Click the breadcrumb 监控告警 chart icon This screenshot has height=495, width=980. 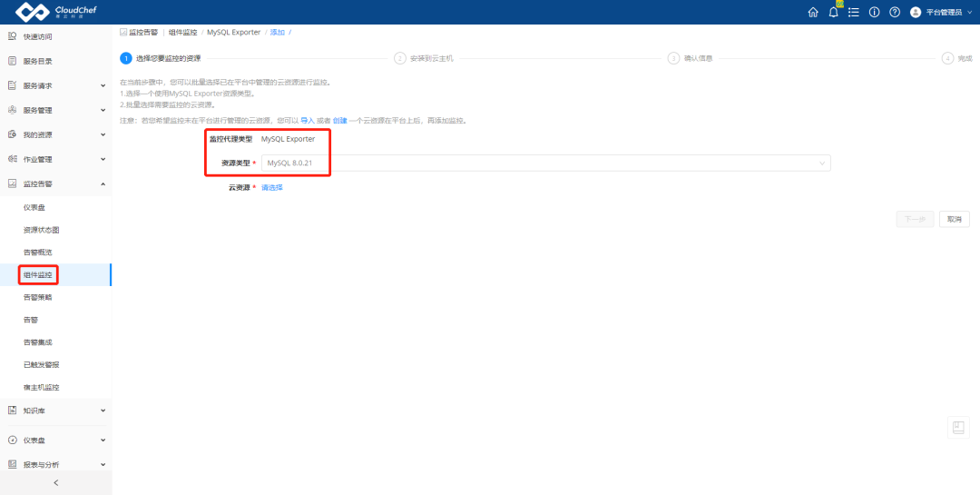[x=123, y=32]
